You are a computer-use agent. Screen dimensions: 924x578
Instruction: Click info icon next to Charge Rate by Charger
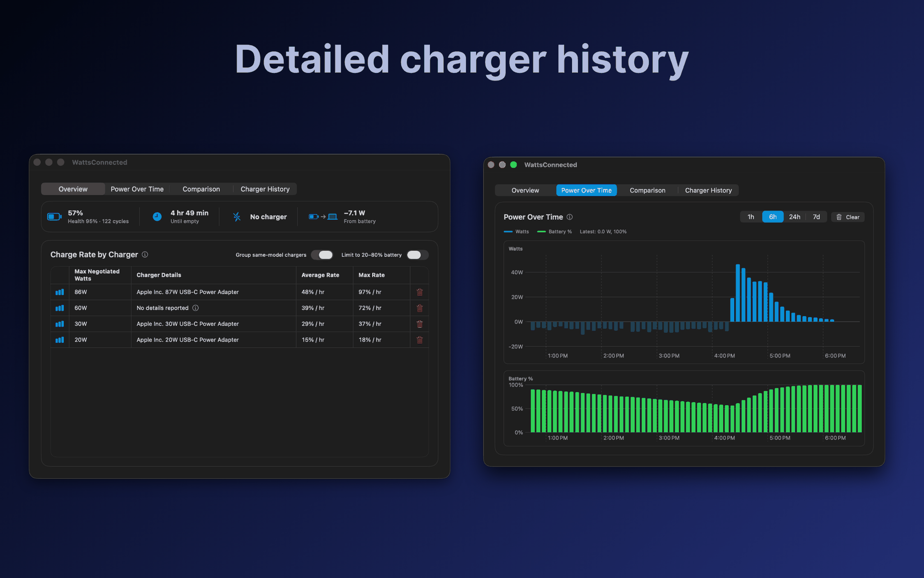click(x=145, y=254)
